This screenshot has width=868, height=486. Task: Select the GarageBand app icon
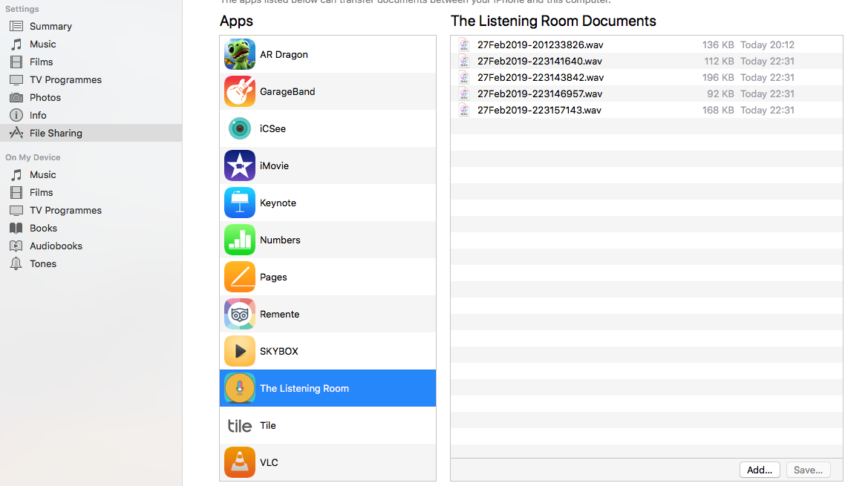point(239,91)
